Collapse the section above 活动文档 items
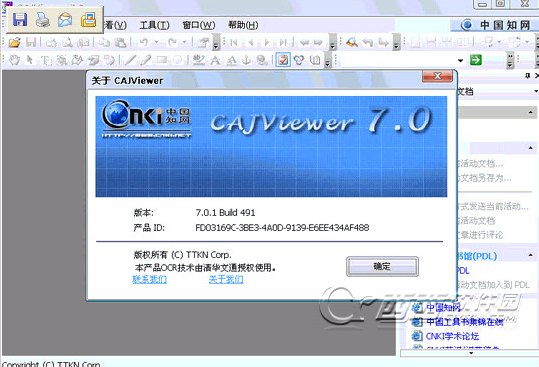 (x=530, y=148)
